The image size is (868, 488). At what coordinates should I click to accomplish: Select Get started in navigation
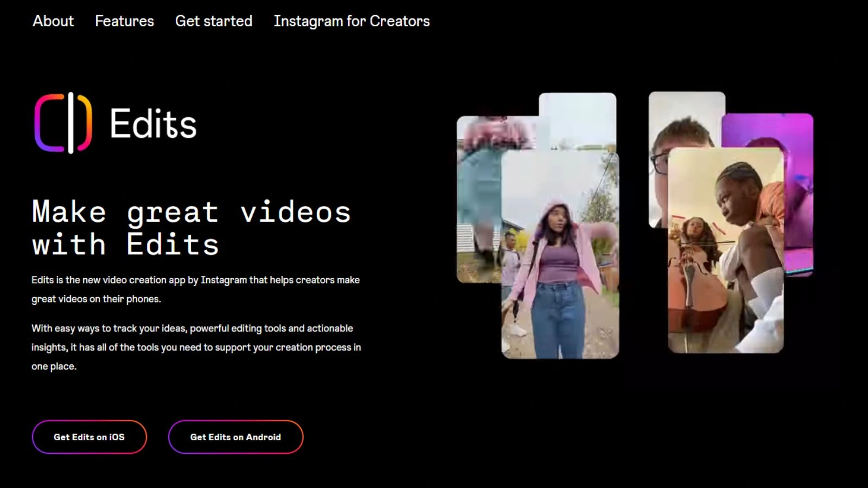coord(214,21)
